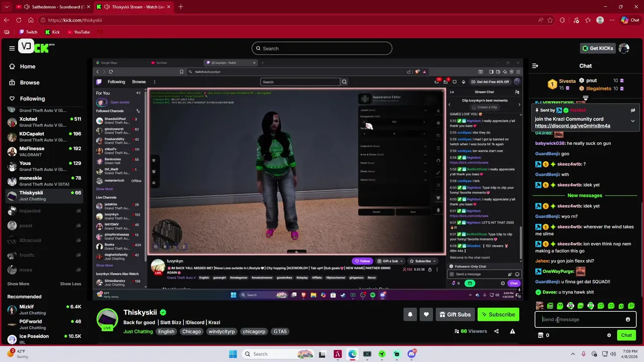The height and width of the screenshot is (362, 644).
Task: Open Discord from the taskbar
Action: coord(412,354)
